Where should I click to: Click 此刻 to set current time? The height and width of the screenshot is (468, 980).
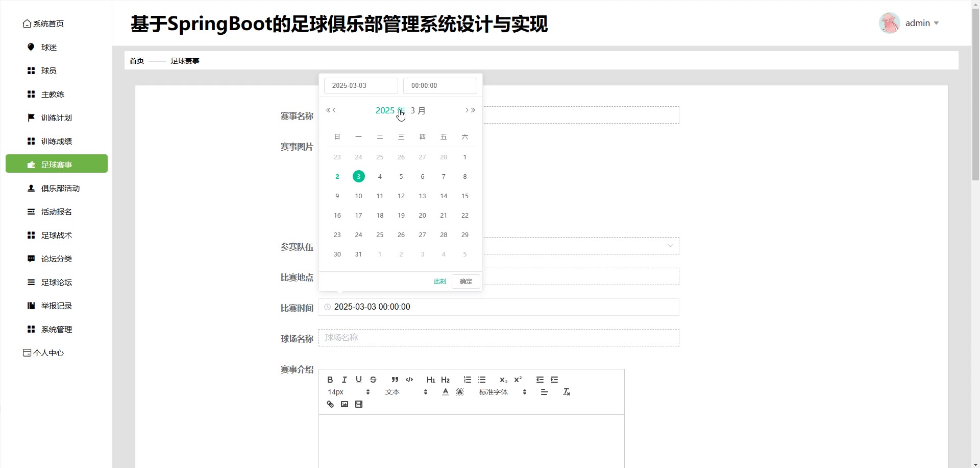coord(440,282)
